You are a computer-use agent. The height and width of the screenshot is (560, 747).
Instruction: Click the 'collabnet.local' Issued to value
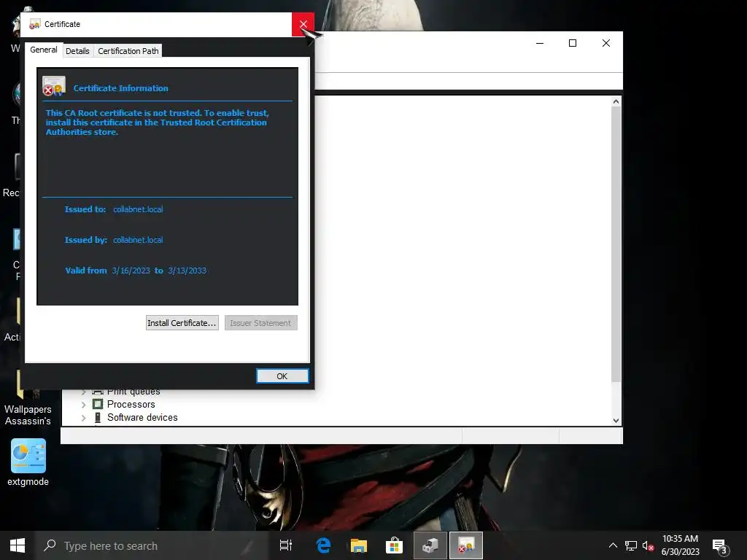pyautogui.click(x=138, y=209)
